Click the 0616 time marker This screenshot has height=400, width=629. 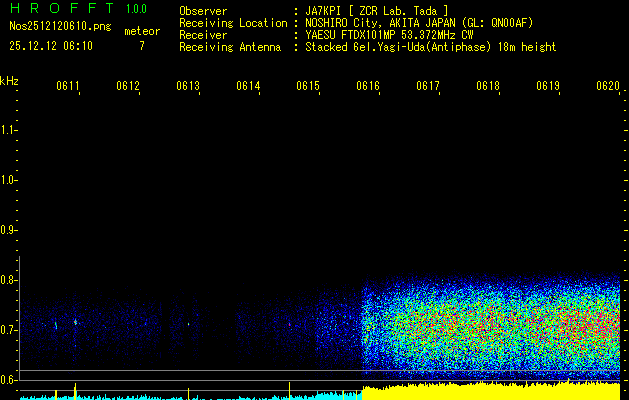pos(368,87)
